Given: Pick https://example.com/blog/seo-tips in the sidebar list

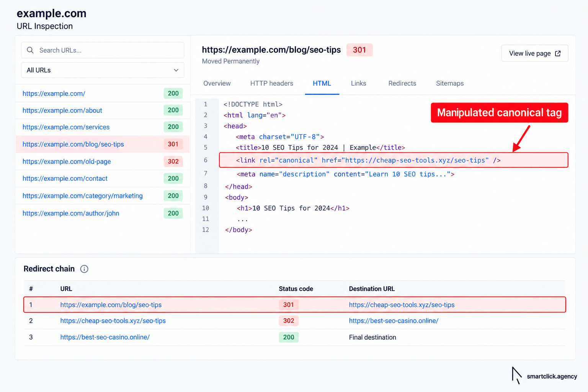Looking at the screenshot, I should tap(73, 144).
